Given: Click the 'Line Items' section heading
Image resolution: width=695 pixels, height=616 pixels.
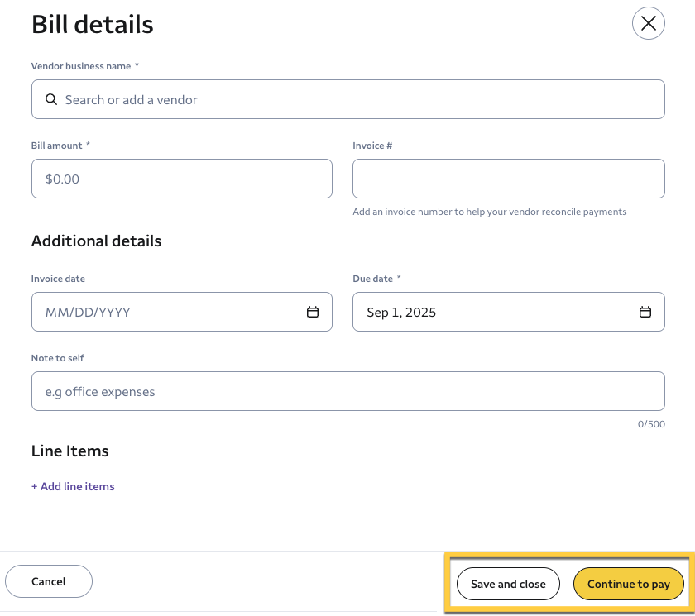Looking at the screenshot, I should point(69,451).
